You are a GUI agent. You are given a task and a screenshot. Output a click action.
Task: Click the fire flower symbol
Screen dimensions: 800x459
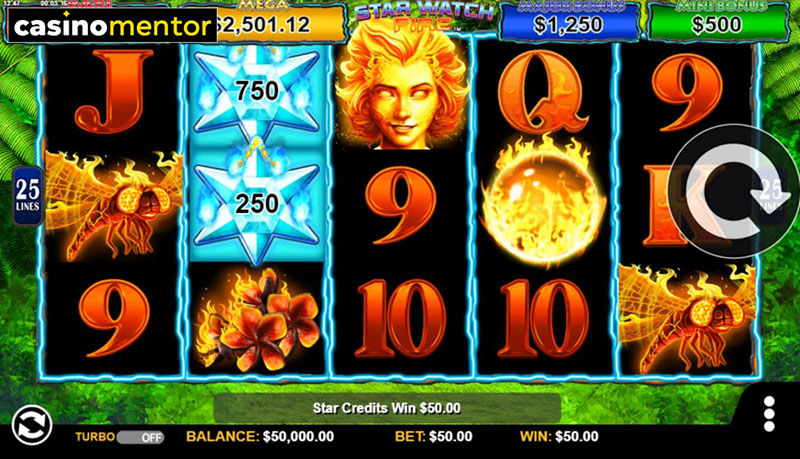click(x=257, y=320)
